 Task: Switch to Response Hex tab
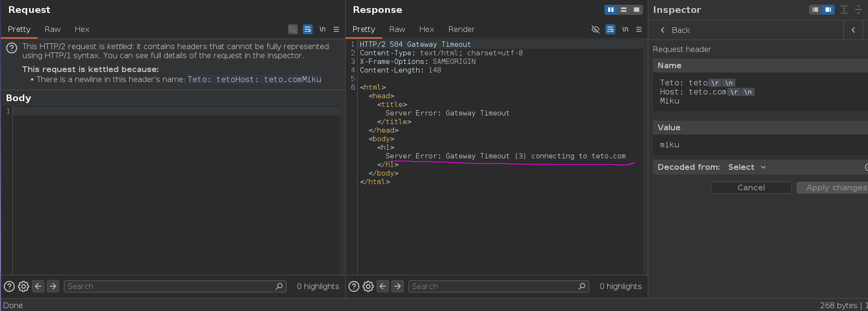coord(427,30)
